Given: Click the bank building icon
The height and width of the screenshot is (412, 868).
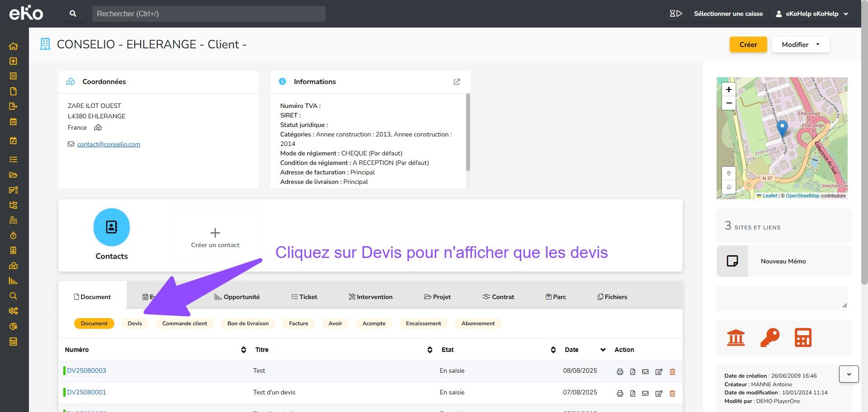Looking at the screenshot, I should [x=736, y=337].
